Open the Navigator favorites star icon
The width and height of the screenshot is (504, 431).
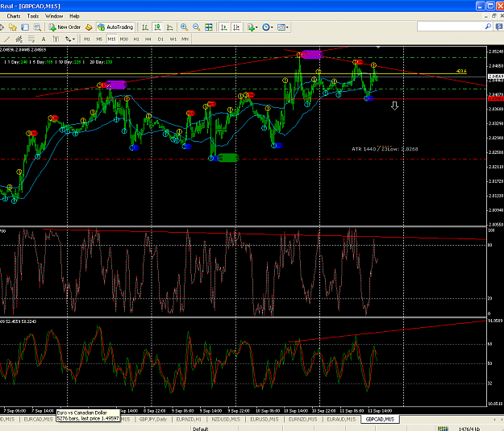tap(13, 27)
